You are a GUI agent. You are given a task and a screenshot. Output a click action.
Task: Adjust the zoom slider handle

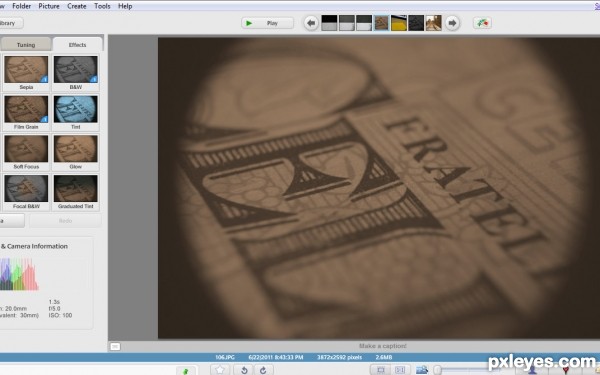(x=437, y=370)
